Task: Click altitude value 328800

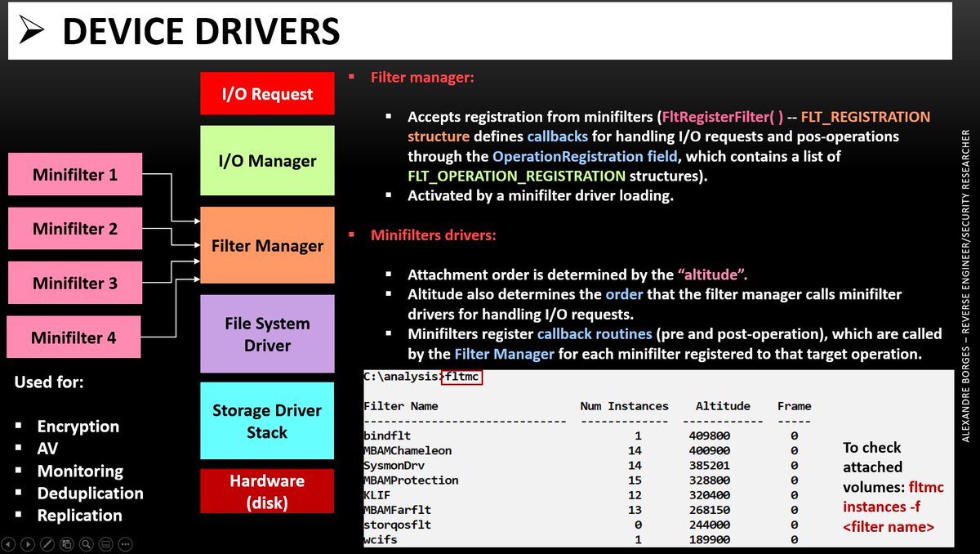Action: point(709,480)
